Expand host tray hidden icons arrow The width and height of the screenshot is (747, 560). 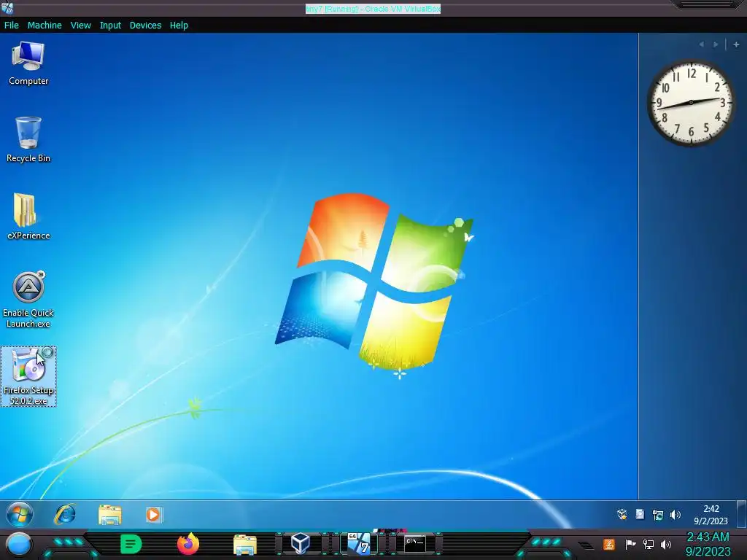click(x=586, y=545)
